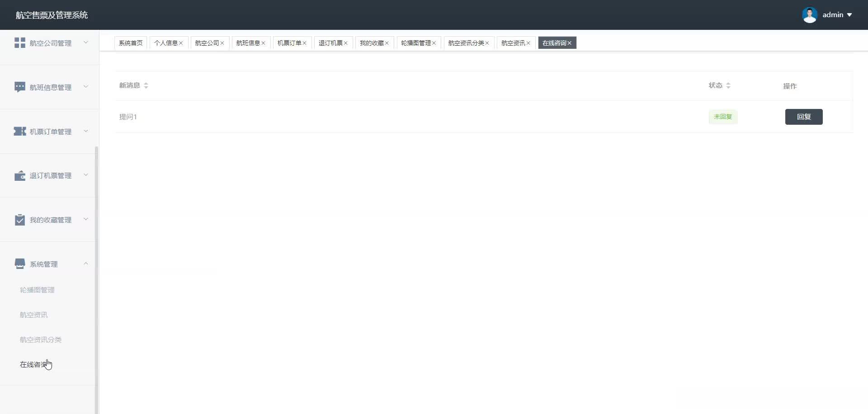Click the 航空公司管理 grid icon
The image size is (868, 414).
(x=20, y=43)
